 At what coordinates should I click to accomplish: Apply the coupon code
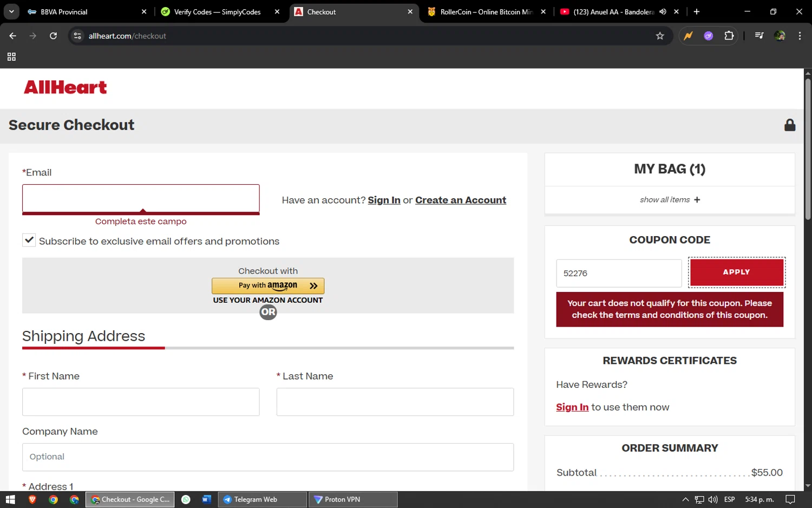click(x=736, y=272)
